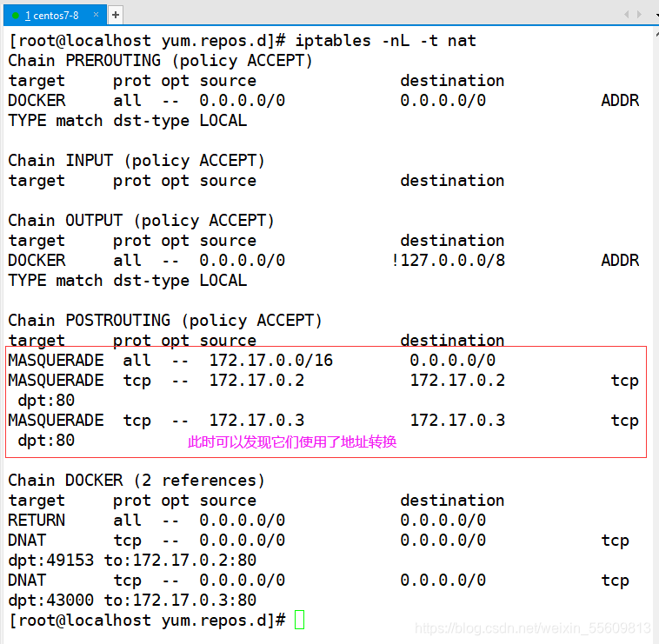This screenshot has height=644, width=659.
Task: Click the RETURN target in DOCKER chain
Action: pos(37,521)
